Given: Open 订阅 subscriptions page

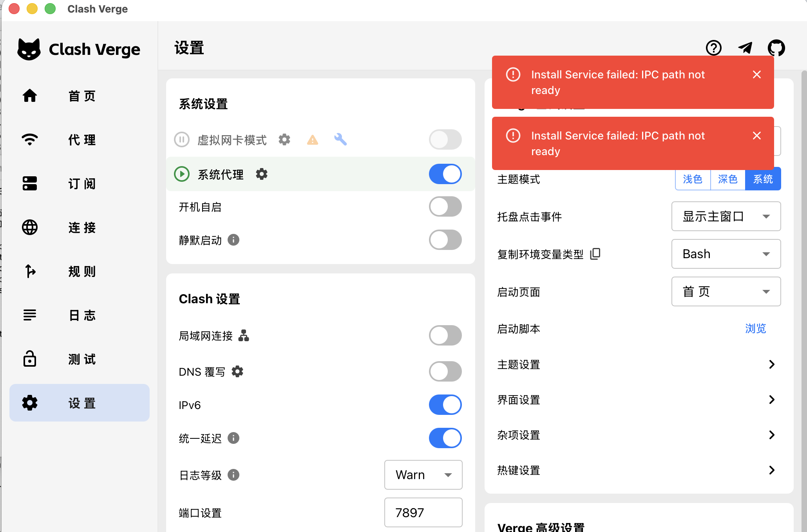Looking at the screenshot, I should coord(80,184).
